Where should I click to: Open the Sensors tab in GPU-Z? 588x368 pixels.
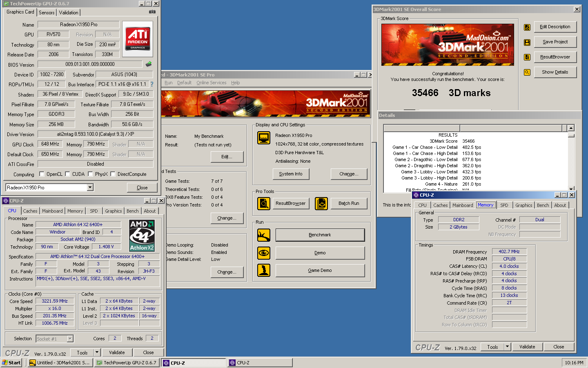[x=47, y=13]
